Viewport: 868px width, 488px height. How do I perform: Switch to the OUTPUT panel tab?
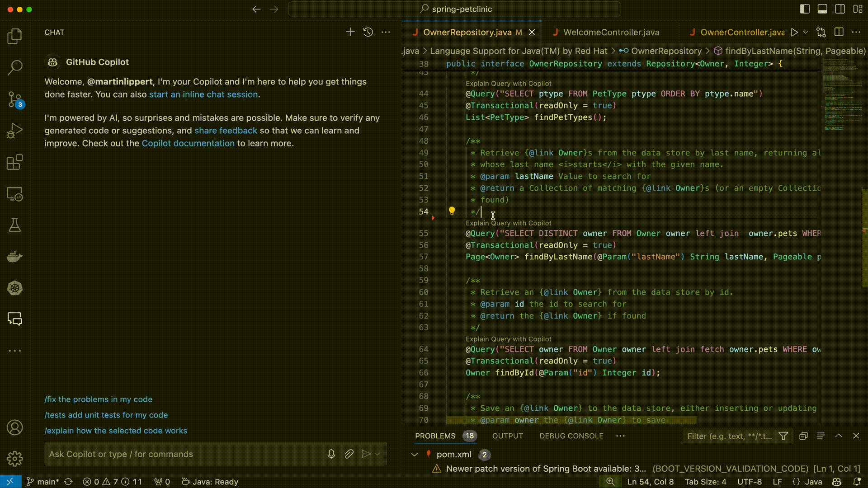tap(507, 436)
